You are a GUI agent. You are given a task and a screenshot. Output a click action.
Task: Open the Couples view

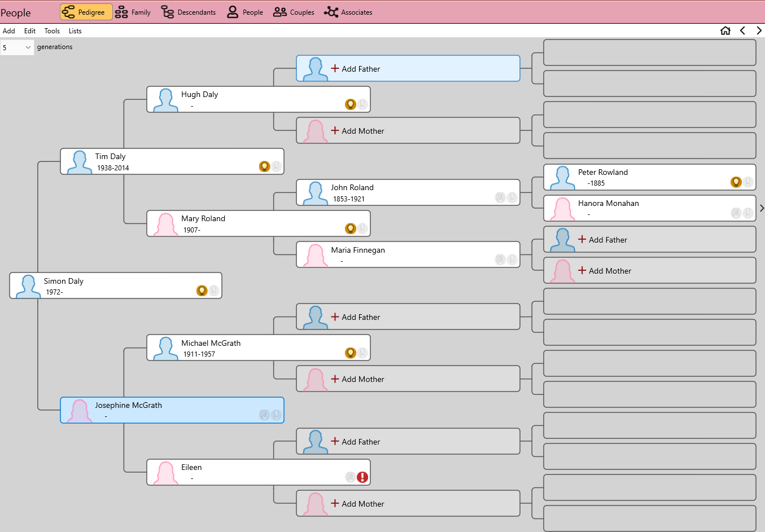pos(293,11)
